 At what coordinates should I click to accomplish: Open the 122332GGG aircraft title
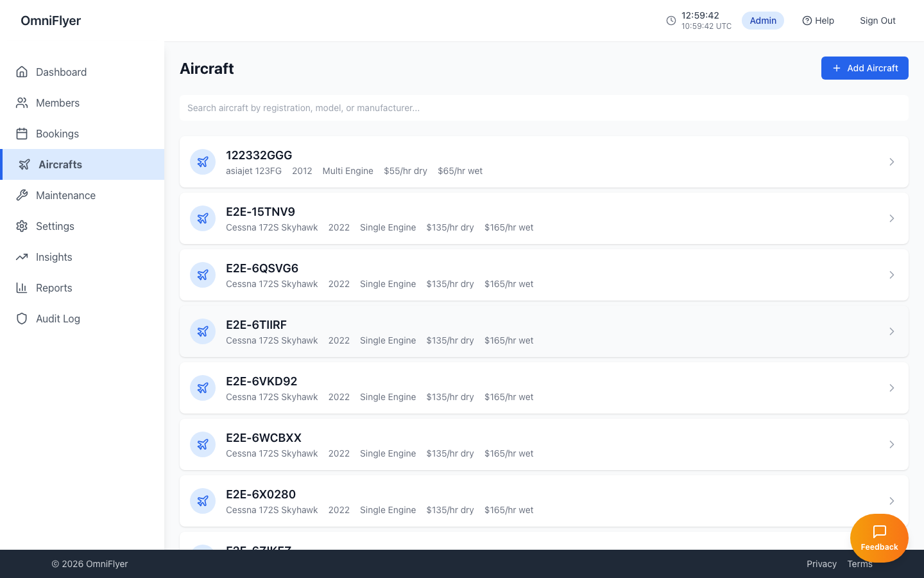(x=259, y=155)
